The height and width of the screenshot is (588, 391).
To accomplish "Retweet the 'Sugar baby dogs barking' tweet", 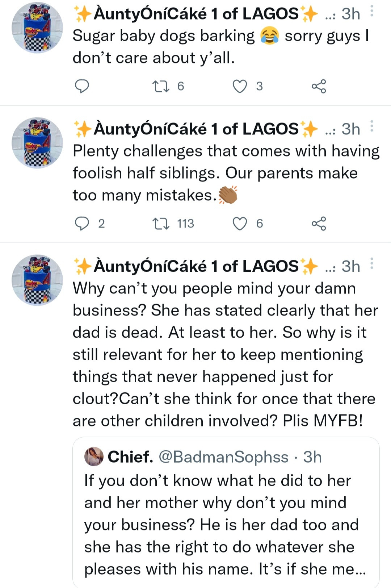I will pos(161,86).
